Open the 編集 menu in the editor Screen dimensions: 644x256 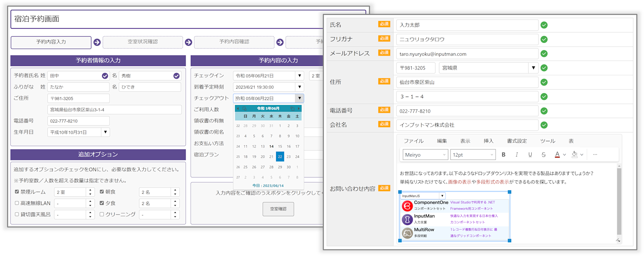(442, 141)
